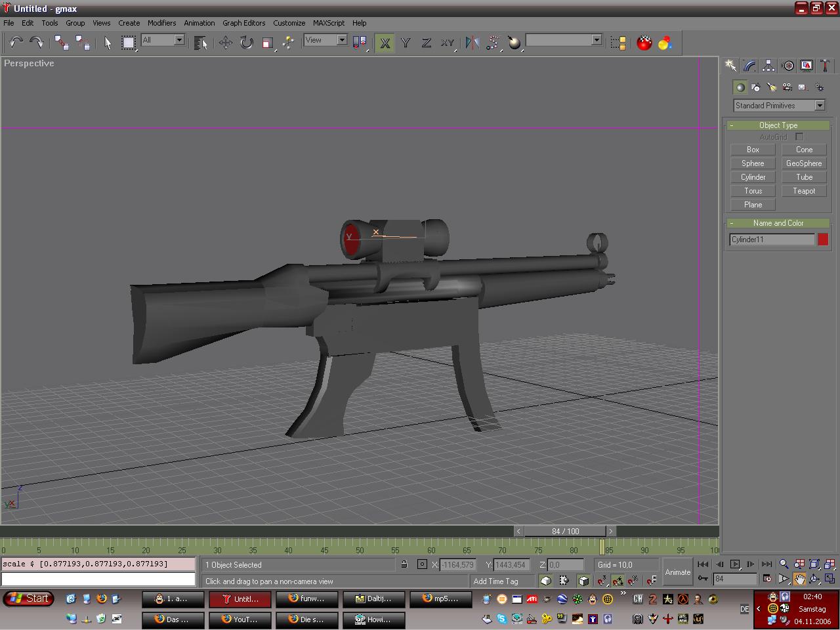
Task: Click the Mirror Selected Objects icon
Action: point(472,43)
